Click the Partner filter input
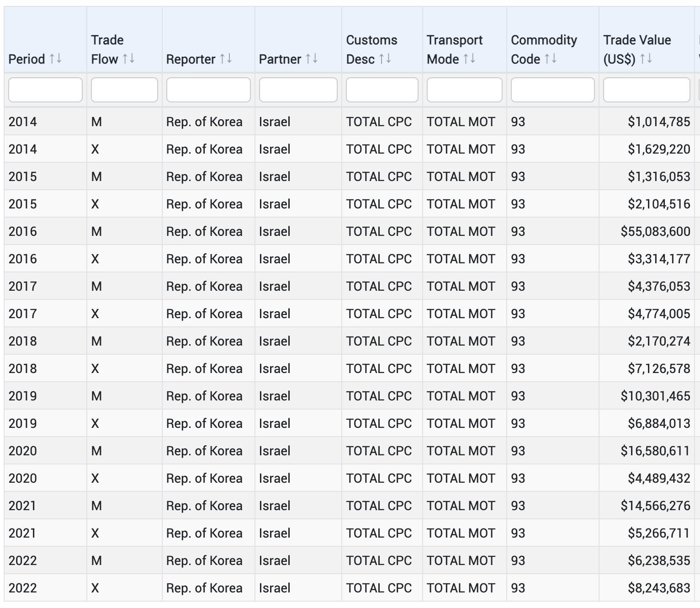 tap(298, 90)
